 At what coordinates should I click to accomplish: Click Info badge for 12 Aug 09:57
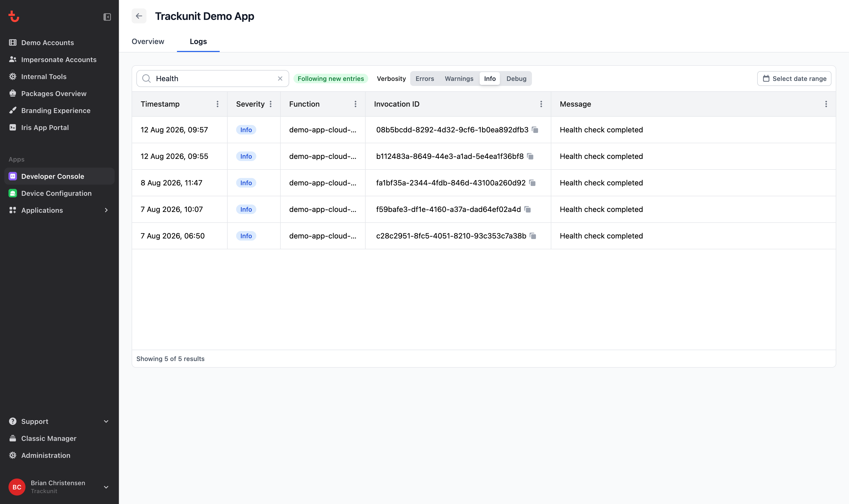coord(246,130)
